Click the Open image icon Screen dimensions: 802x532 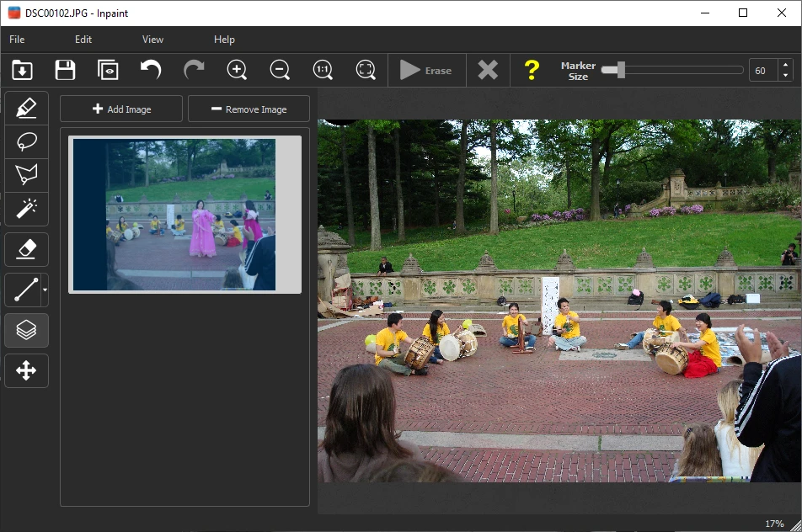coord(23,71)
